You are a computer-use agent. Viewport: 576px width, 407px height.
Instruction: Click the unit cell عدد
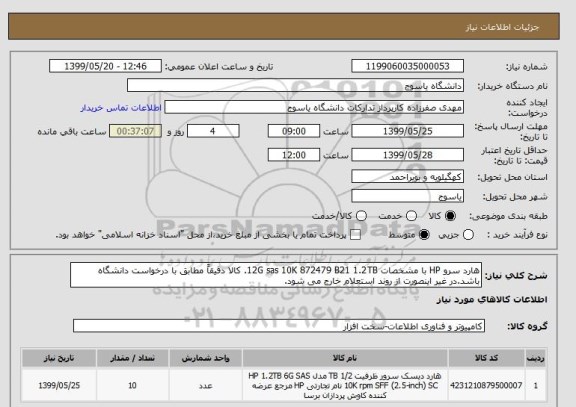[x=205, y=385]
